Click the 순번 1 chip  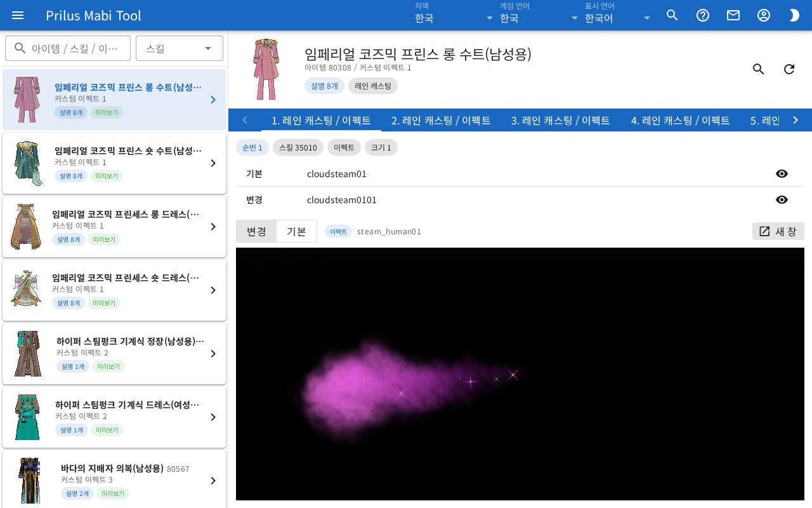[x=252, y=147]
